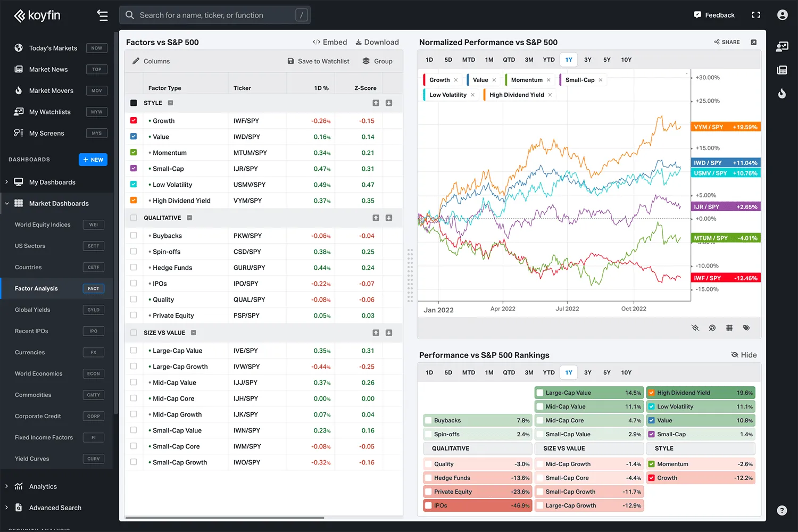Image resolution: width=798 pixels, height=532 pixels.
Task: Check the Large-Cap Value row checkbox
Action: (x=134, y=350)
